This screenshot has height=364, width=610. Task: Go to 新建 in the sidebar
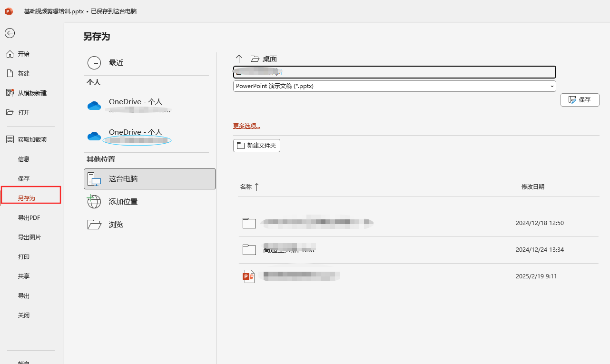click(24, 74)
